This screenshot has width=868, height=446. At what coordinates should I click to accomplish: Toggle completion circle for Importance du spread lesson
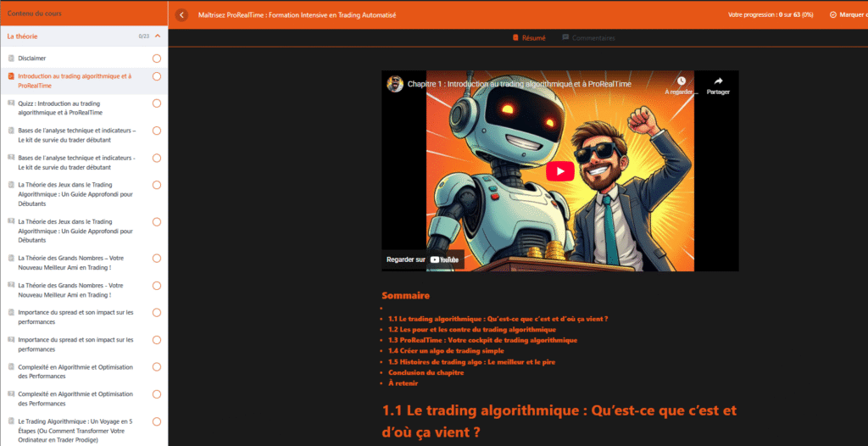click(157, 312)
